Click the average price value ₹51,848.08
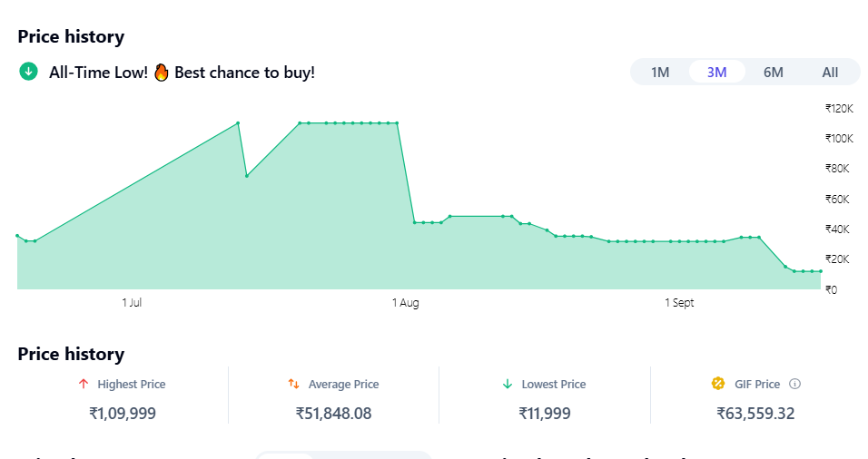This screenshot has height=459, width=868. point(333,414)
